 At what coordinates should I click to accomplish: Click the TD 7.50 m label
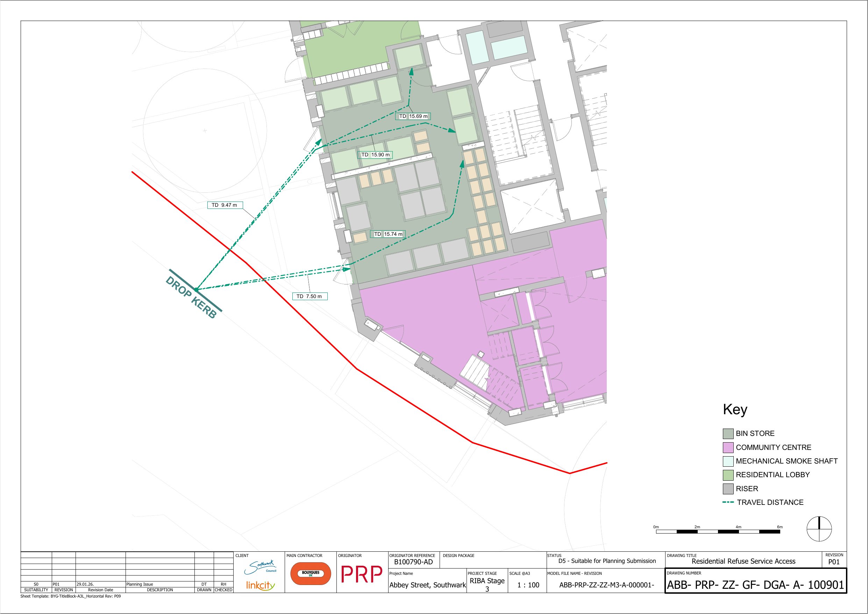[x=309, y=296]
